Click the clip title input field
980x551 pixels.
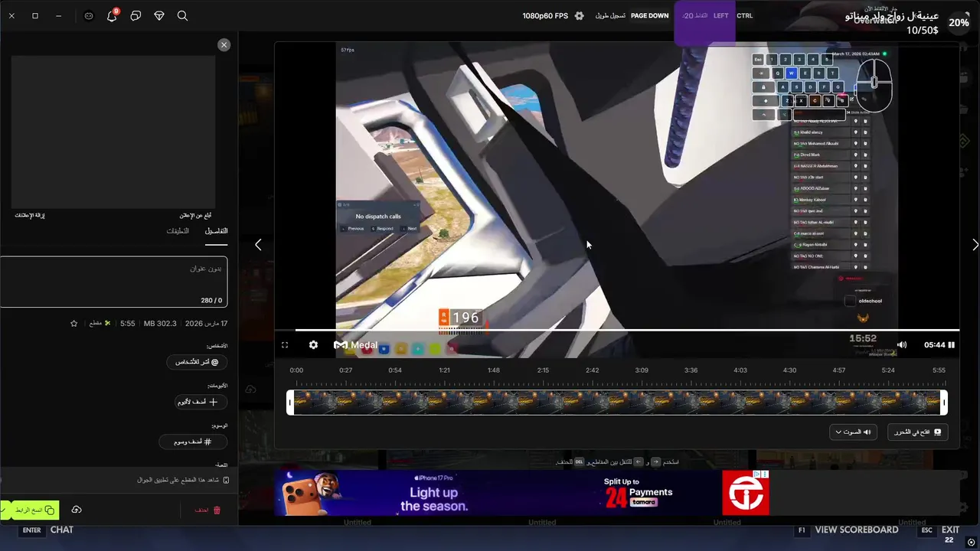point(113,282)
